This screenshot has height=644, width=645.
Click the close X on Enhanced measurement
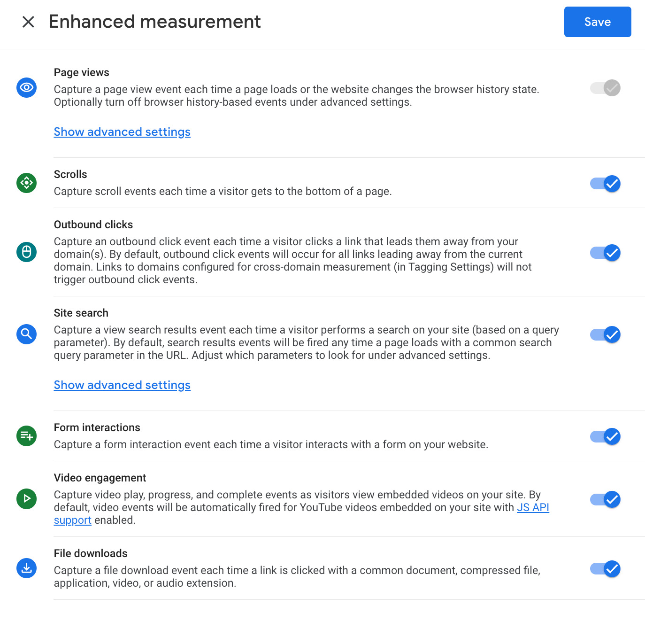28,22
